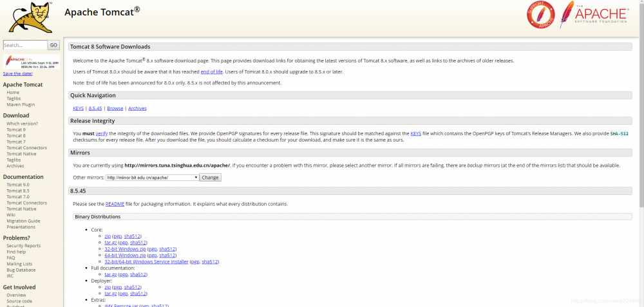Open Tomcat Connectors under Download
The height and width of the screenshot is (307, 644).
(x=26, y=148)
